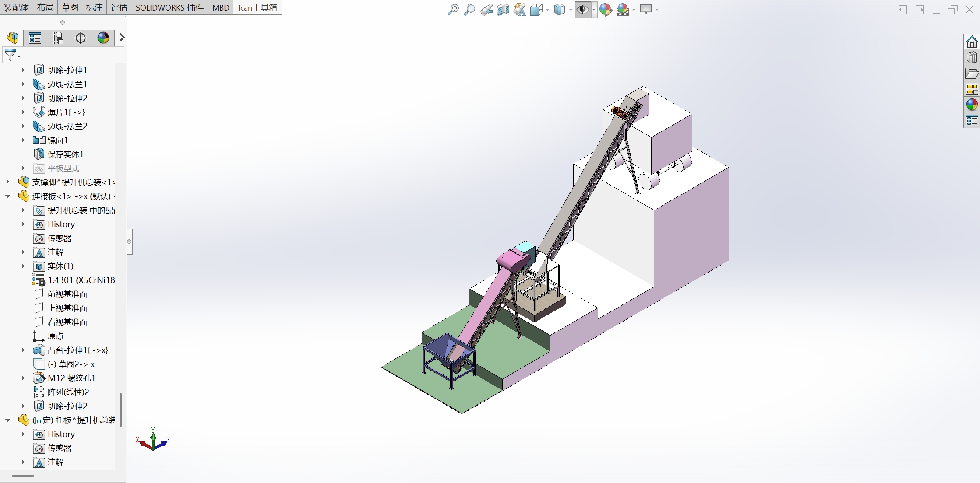Image resolution: width=980 pixels, height=483 pixels.
Task: Click Display Style cube icon
Action: click(560, 10)
